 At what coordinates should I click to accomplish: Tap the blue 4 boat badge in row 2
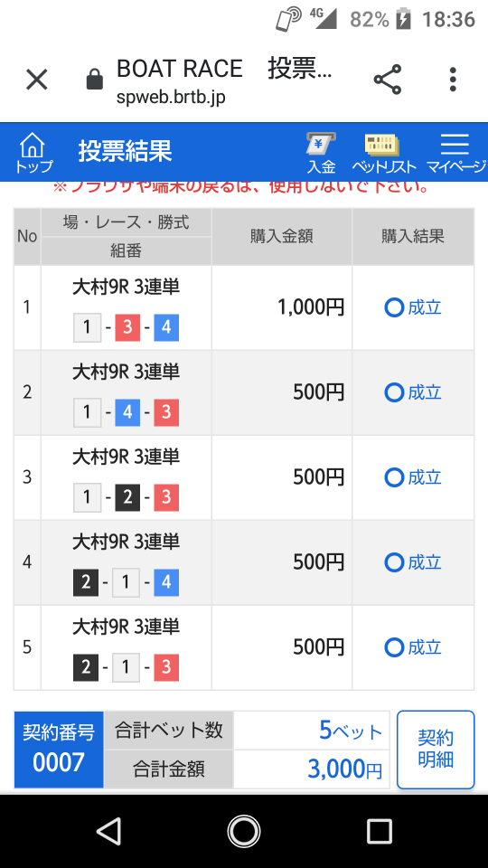pyautogui.click(x=127, y=413)
